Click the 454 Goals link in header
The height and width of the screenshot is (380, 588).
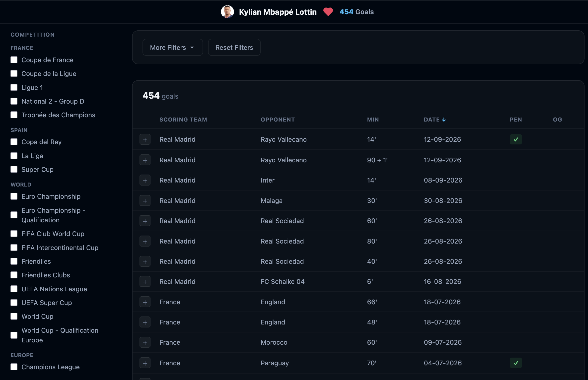357,12
